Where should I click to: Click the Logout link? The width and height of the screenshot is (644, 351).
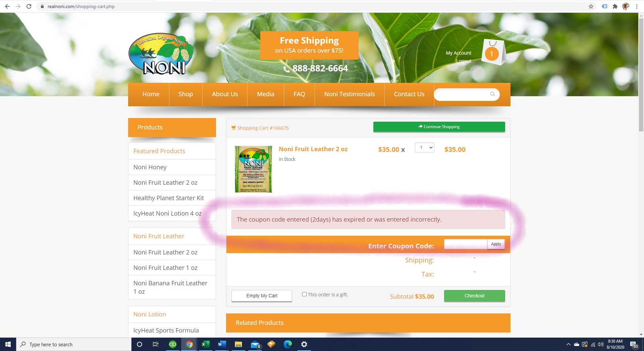464,61
